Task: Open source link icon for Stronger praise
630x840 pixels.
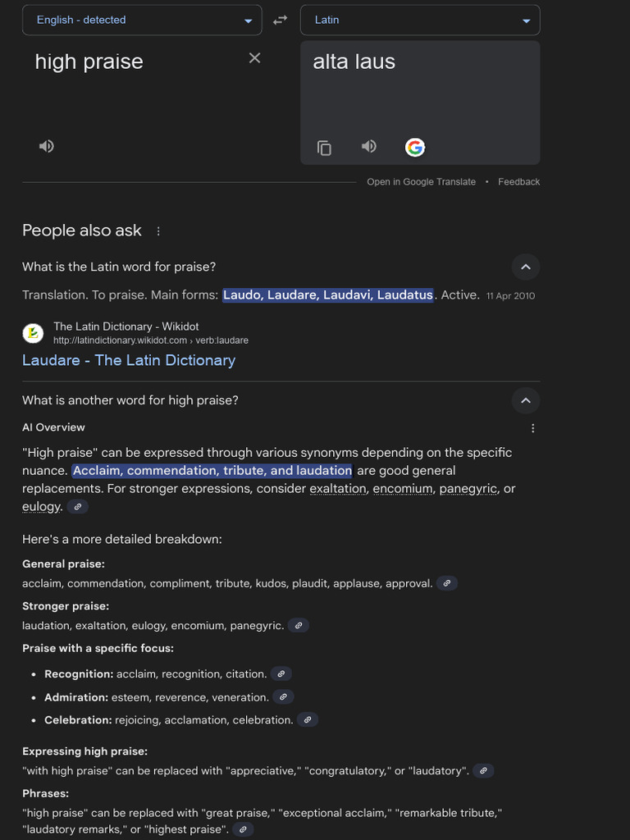Action: click(x=299, y=625)
